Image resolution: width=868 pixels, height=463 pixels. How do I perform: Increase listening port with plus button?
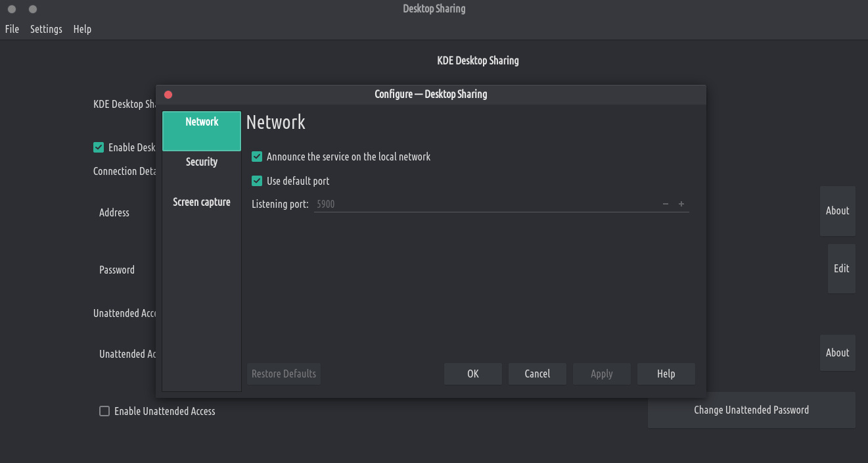tap(681, 204)
